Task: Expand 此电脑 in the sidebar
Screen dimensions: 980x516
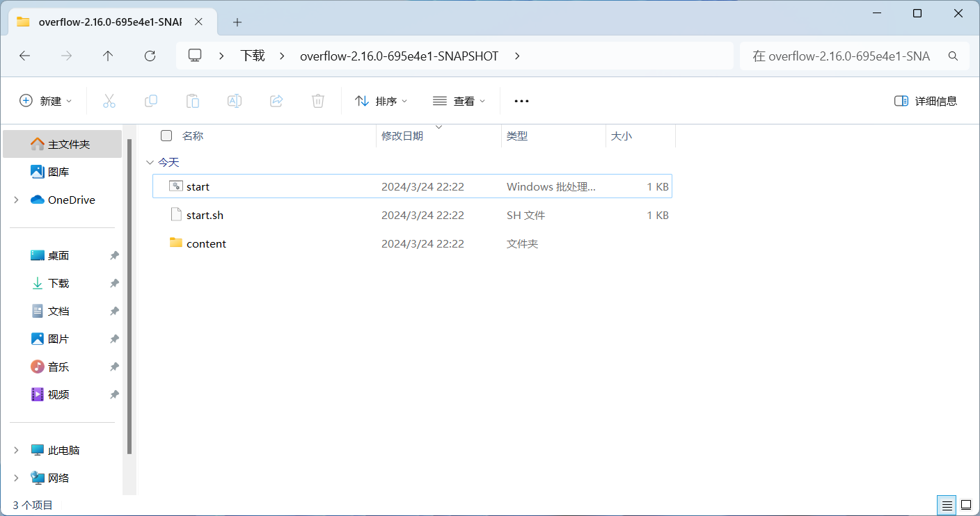Action: pyautogui.click(x=15, y=450)
